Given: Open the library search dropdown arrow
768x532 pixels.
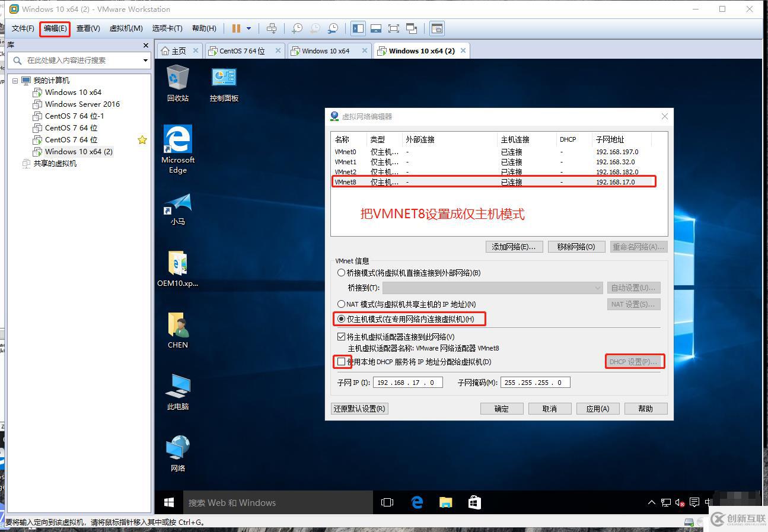Looking at the screenshot, I should (145, 60).
